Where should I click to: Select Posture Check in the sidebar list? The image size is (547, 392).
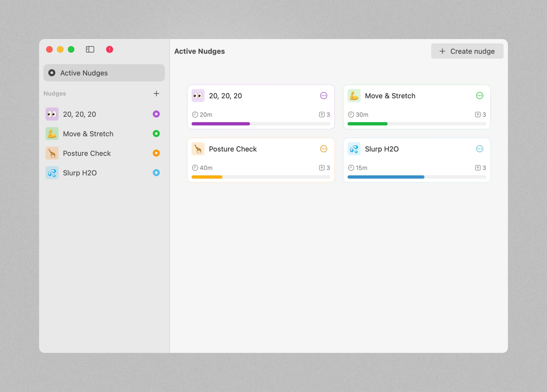104,153
